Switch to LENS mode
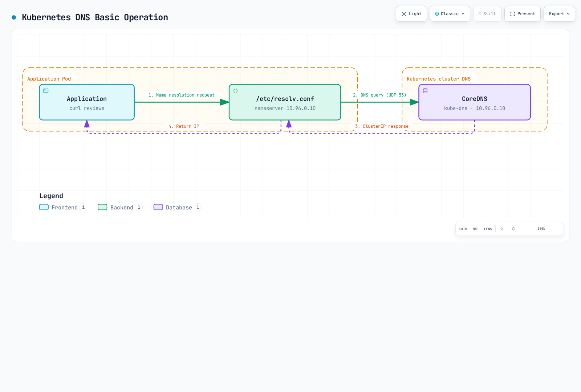581x392 pixels. (x=488, y=229)
